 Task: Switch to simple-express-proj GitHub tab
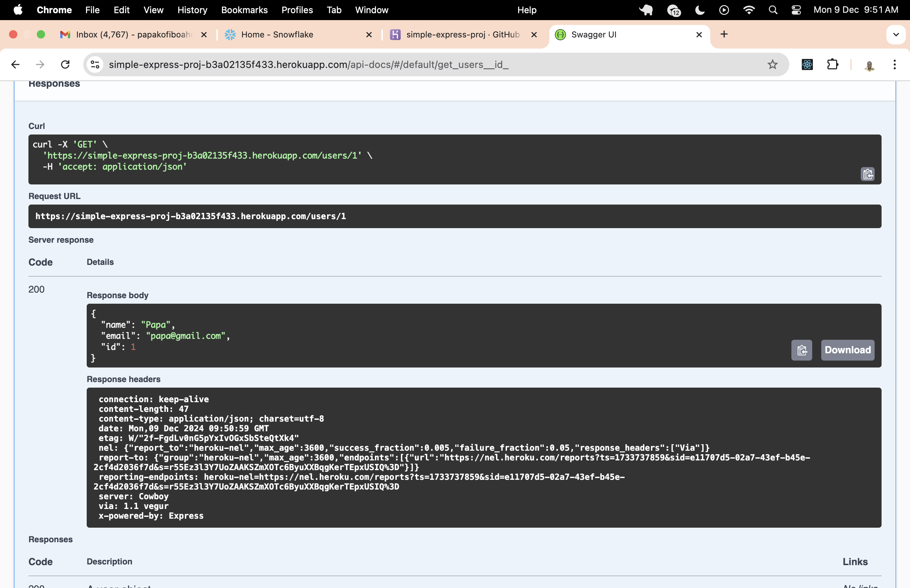[462, 35]
